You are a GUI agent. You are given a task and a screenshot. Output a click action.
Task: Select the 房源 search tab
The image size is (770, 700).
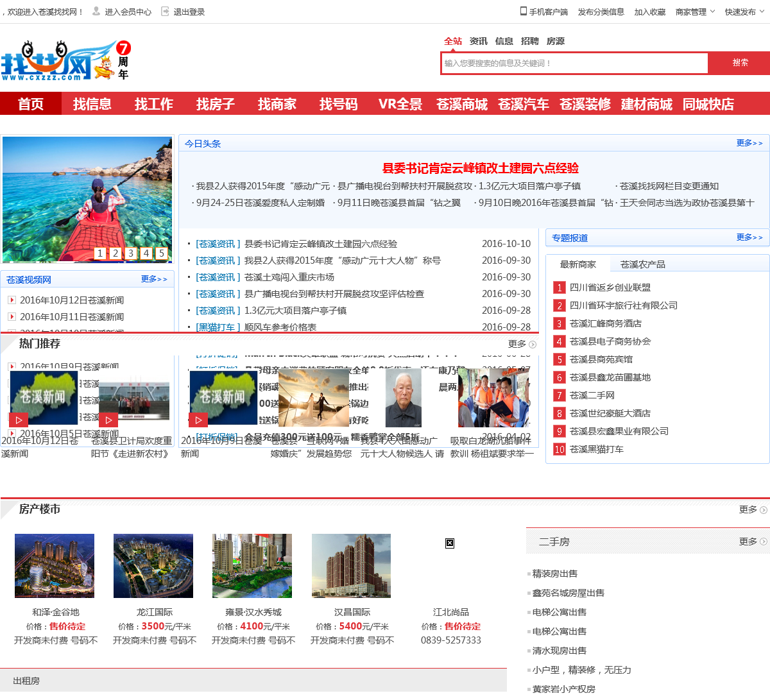click(556, 41)
